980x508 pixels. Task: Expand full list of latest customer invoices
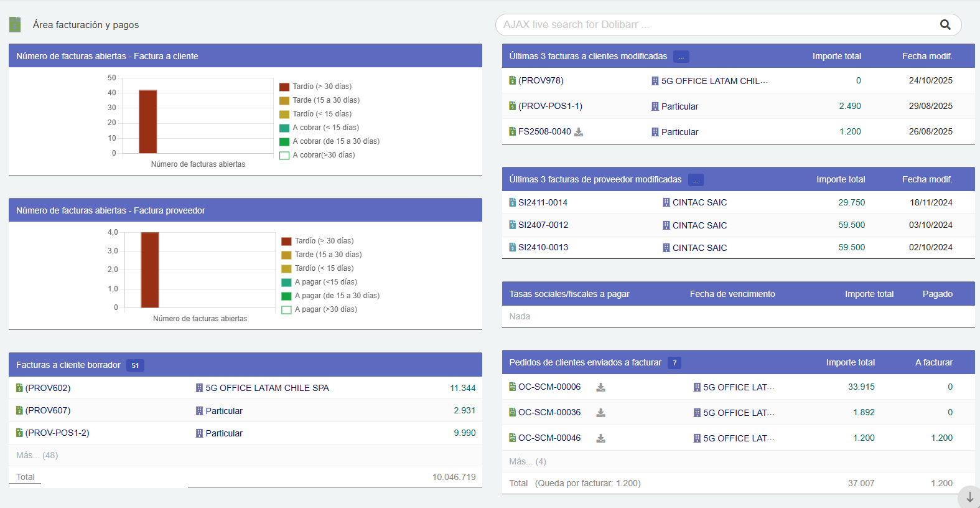681,57
